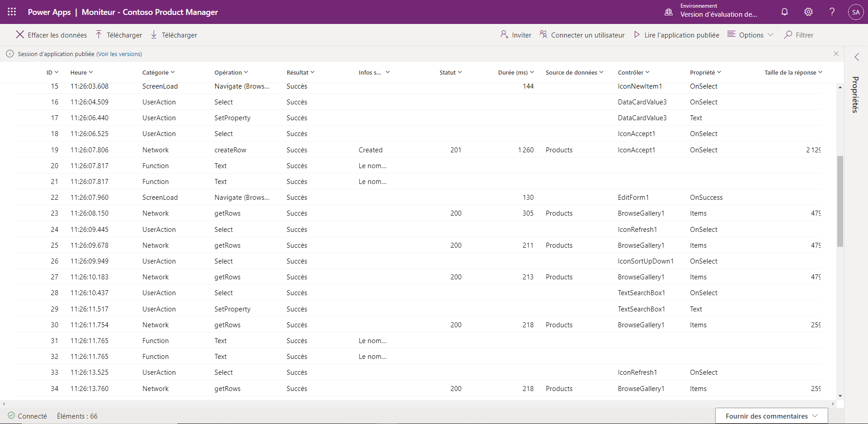Click Function category in row 31
The height and width of the screenshot is (424, 868).
[156, 341]
